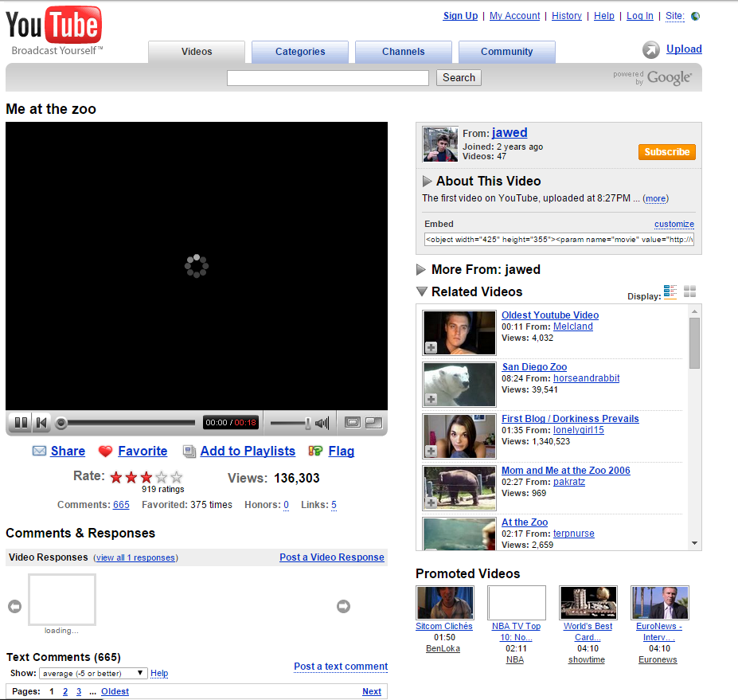Open the Site globe icon
This screenshot has height=700, width=738.
695,16
